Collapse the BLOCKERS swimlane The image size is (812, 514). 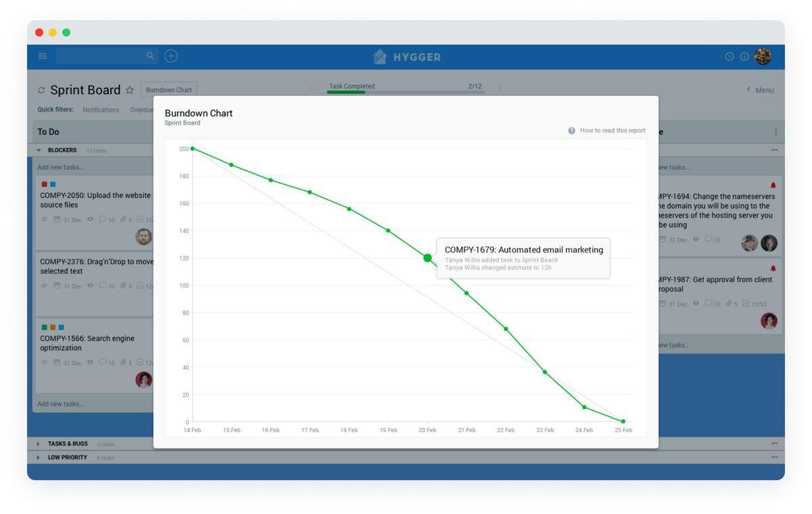click(x=39, y=150)
